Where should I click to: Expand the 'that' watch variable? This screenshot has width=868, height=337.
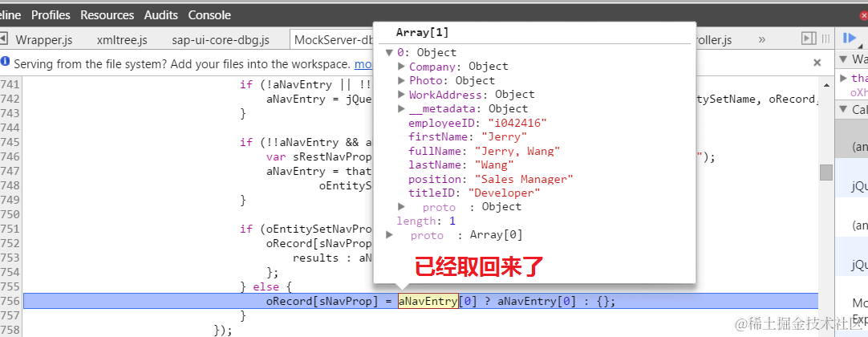[x=844, y=78]
